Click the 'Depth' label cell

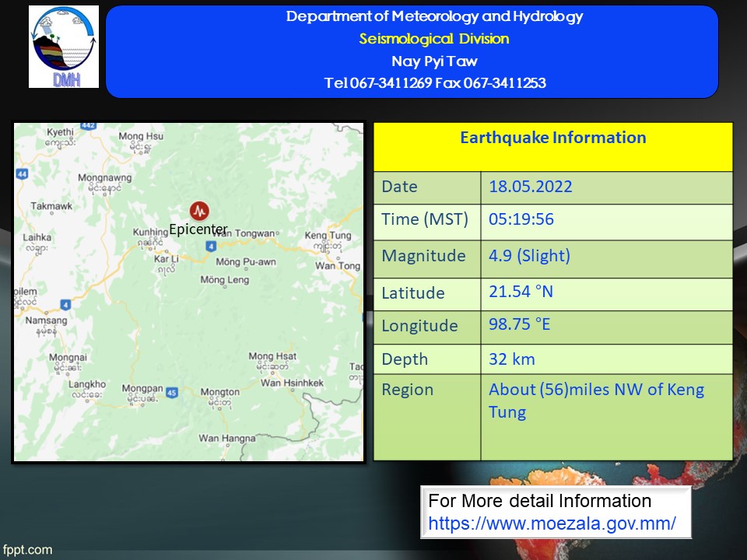tap(427, 359)
